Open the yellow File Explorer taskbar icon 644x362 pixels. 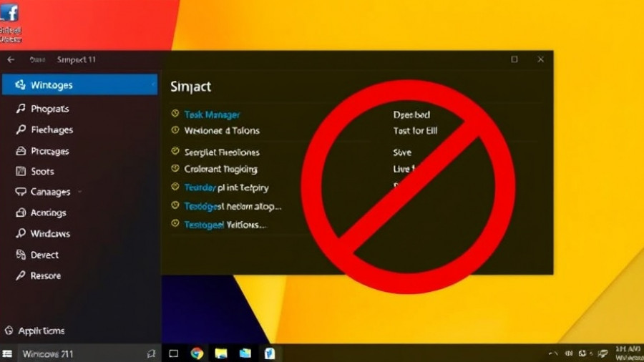[x=221, y=353]
